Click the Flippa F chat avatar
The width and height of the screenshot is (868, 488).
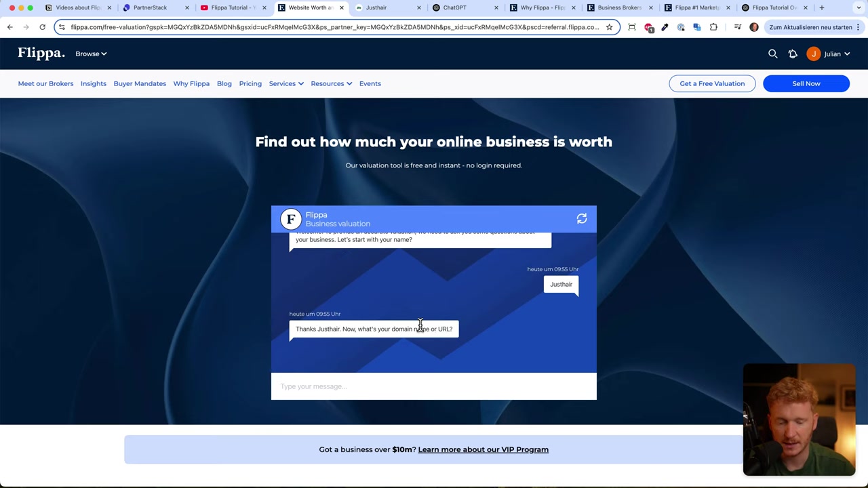click(291, 219)
